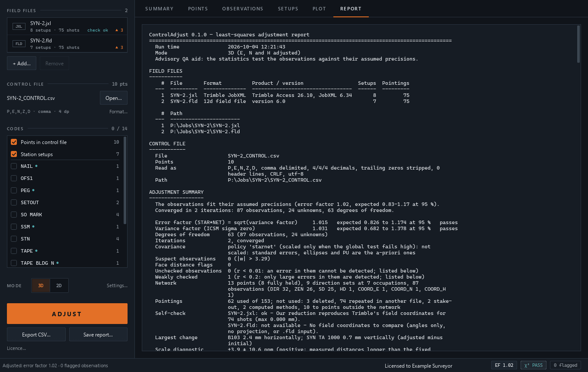The height and width of the screenshot is (372, 588).
Task: Click warning triangle on SYN-2.jxl row
Action: [117, 30]
